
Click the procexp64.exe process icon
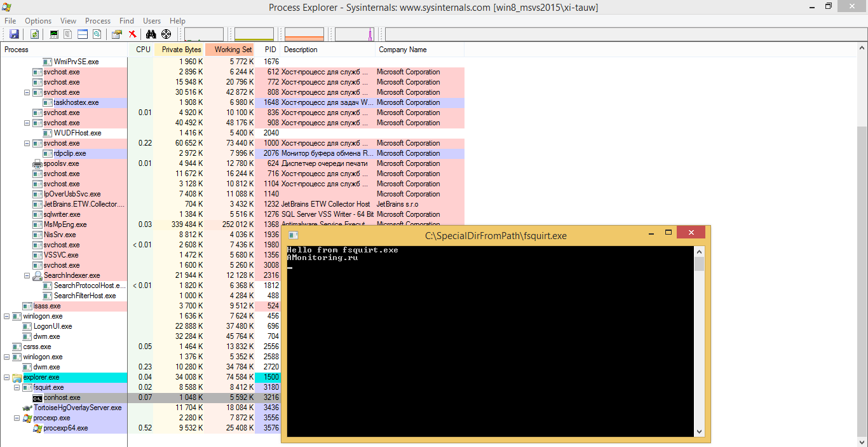[x=37, y=428]
